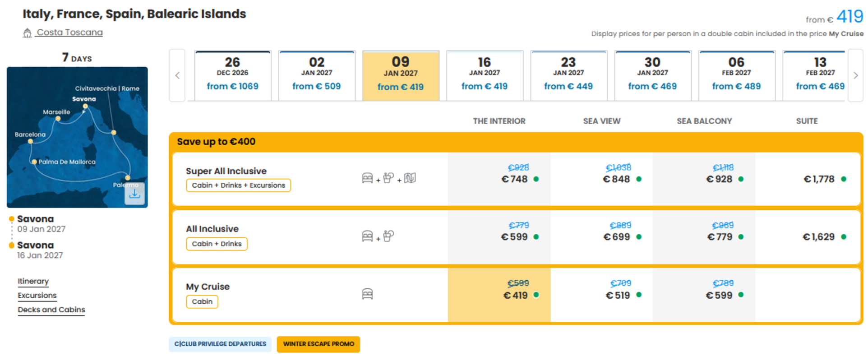Image resolution: width=868 pixels, height=361 pixels.
Task: Open the Itinerary link
Action: tap(33, 281)
